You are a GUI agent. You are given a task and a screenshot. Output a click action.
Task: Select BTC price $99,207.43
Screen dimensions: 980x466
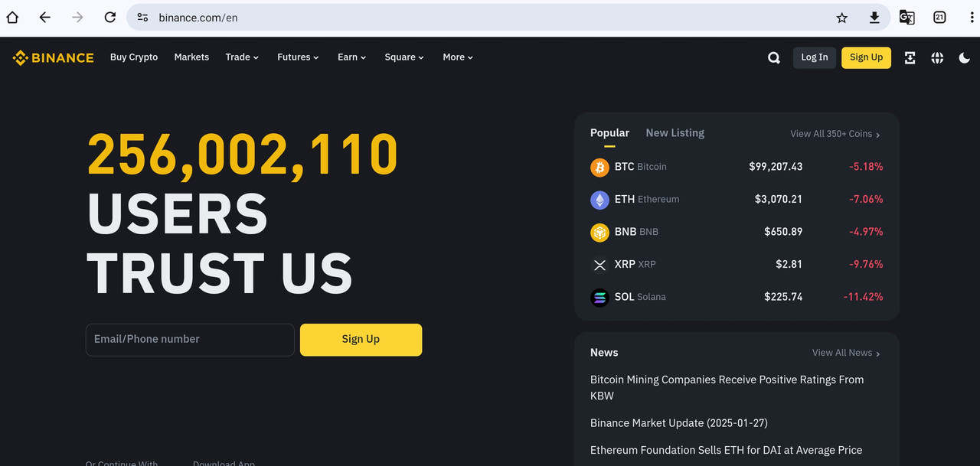(x=776, y=167)
